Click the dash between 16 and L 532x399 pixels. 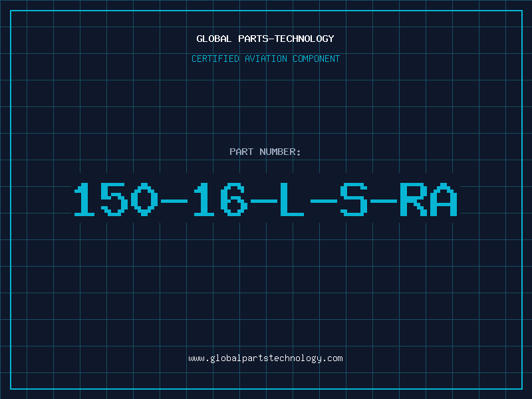point(263,201)
